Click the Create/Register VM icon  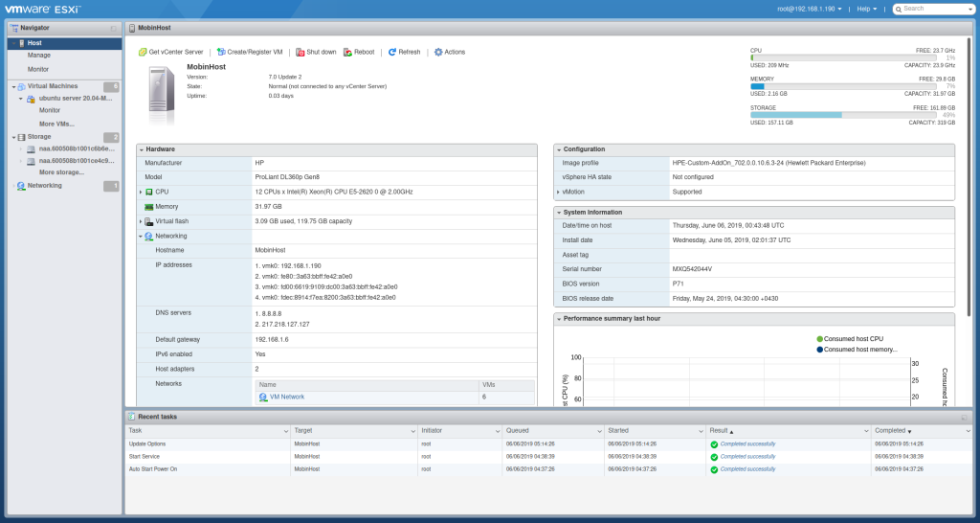(x=221, y=52)
